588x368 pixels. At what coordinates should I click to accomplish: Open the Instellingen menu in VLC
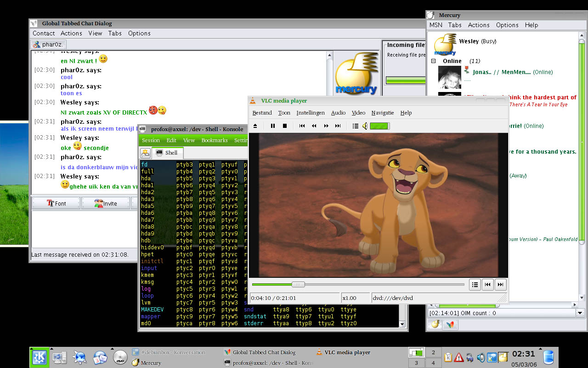point(311,113)
